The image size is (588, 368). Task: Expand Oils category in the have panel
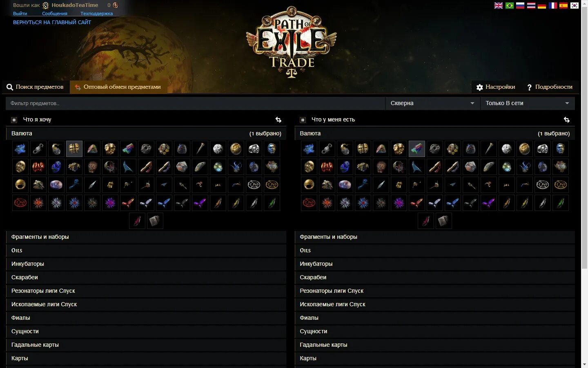point(435,251)
